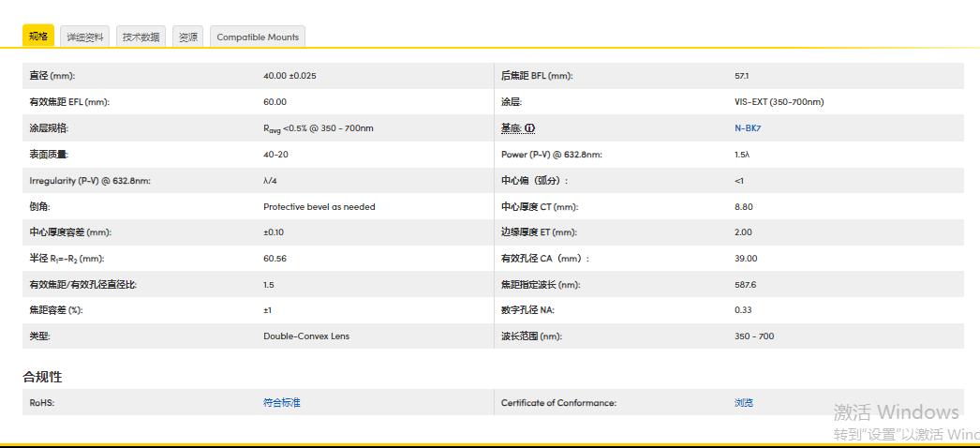The width and height of the screenshot is (980, 448).
Task: Click the 587.6 design wavelength value
Action: pyautogui.click(x=746, y=285)
